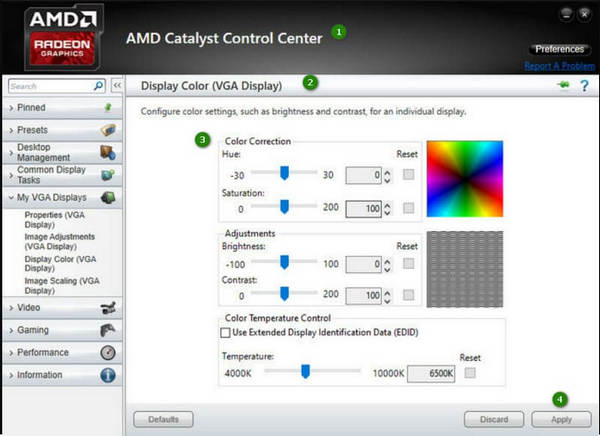600x436 pixels.
Task: Click the Information icon
Action: (x=108, y=375)
